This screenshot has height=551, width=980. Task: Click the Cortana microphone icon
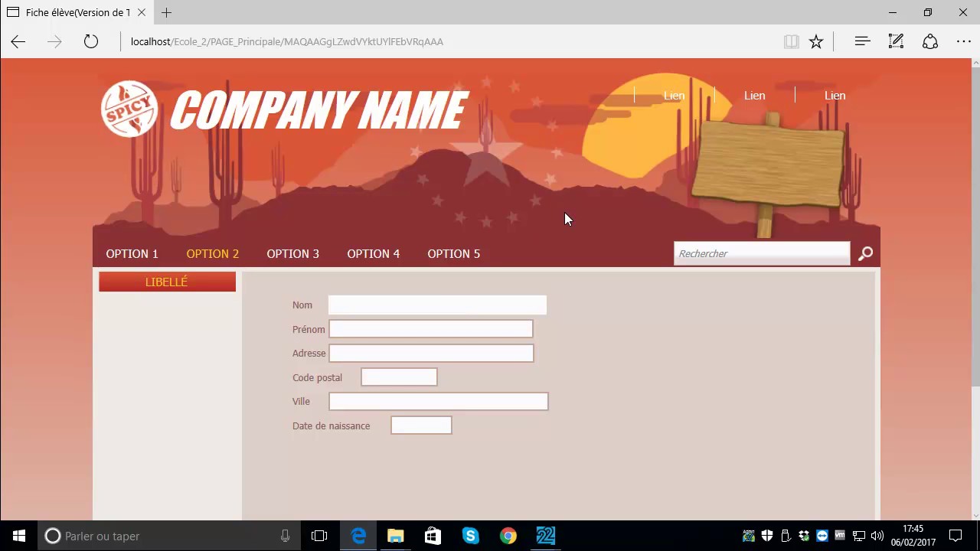coord(285,536)
